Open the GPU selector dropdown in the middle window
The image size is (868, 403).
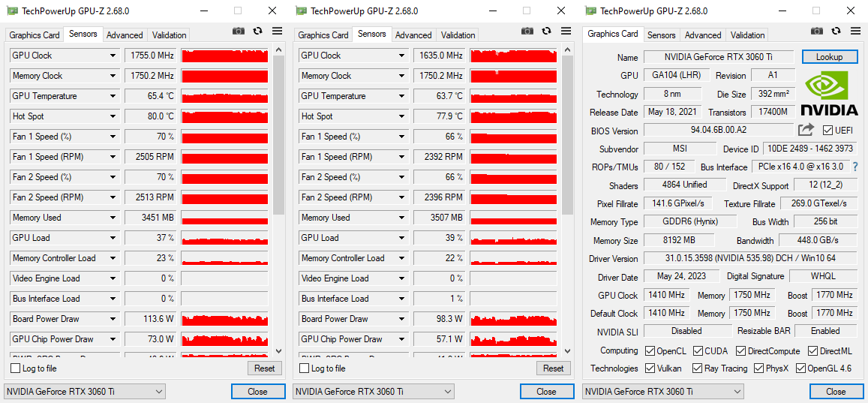tap(374, 392)
